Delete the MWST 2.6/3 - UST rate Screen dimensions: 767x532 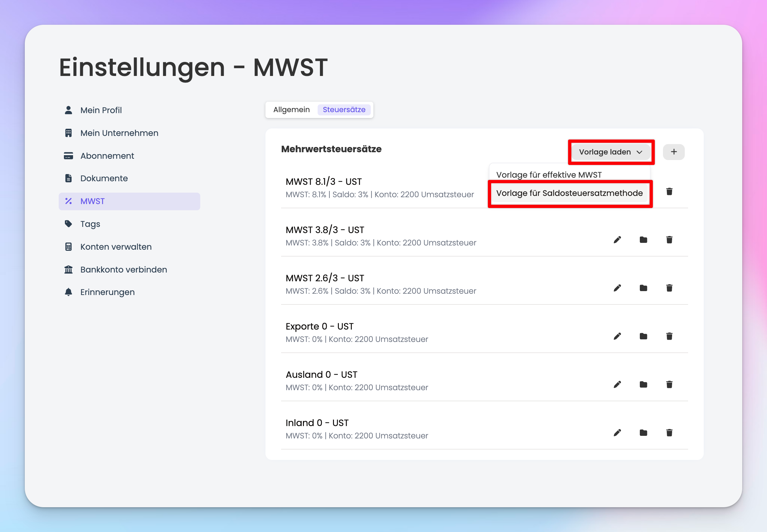coord(669,288)
